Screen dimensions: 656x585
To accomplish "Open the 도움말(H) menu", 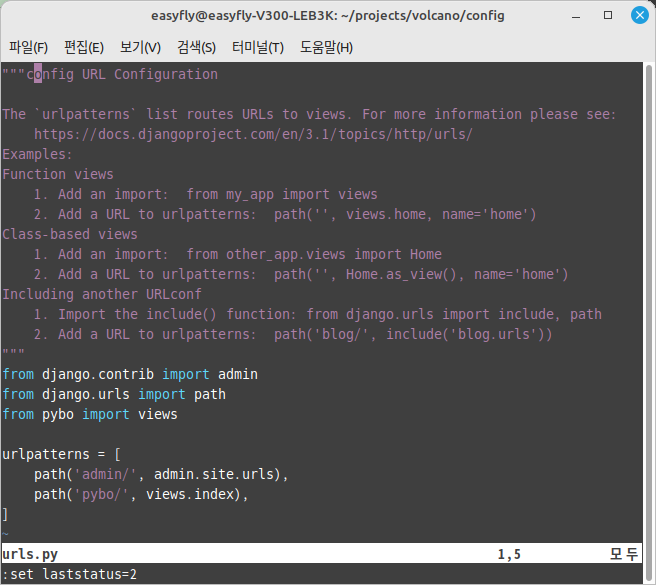I will click(x=326, y=47).
